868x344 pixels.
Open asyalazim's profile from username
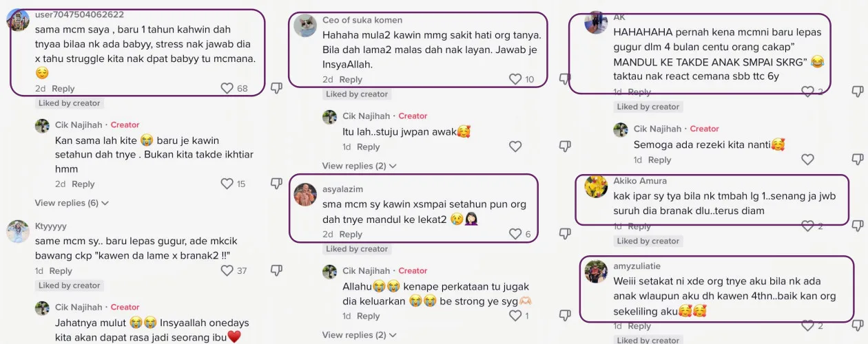pyautogui.click(x=342, y=189)
